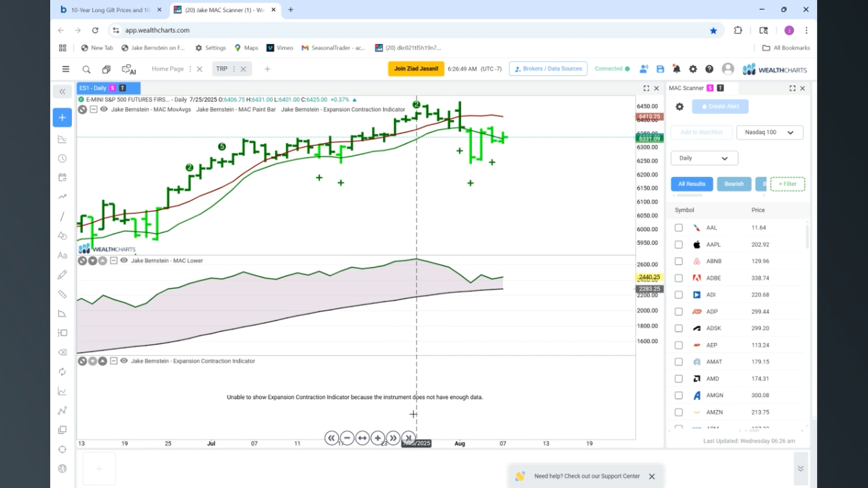The image size is (868, 488).
Task: Collapse the main chart indicator legend
Action: 94,109
